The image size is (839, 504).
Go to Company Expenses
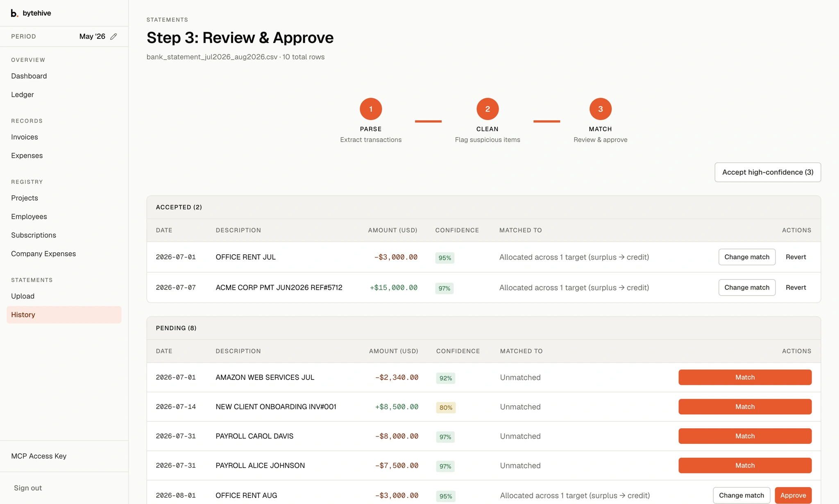pyautogui.click(x=43, y=254)
